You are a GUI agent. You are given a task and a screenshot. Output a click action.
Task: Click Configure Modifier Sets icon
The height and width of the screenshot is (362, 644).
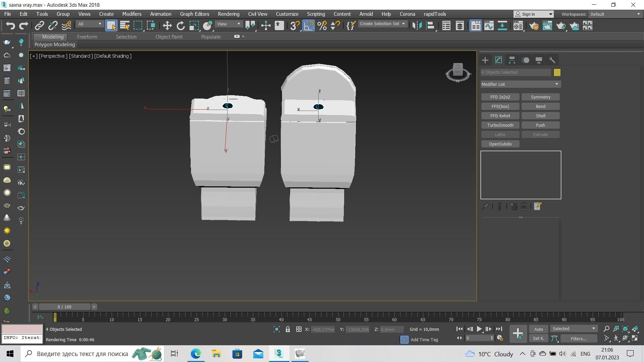(x=537, y=206)
